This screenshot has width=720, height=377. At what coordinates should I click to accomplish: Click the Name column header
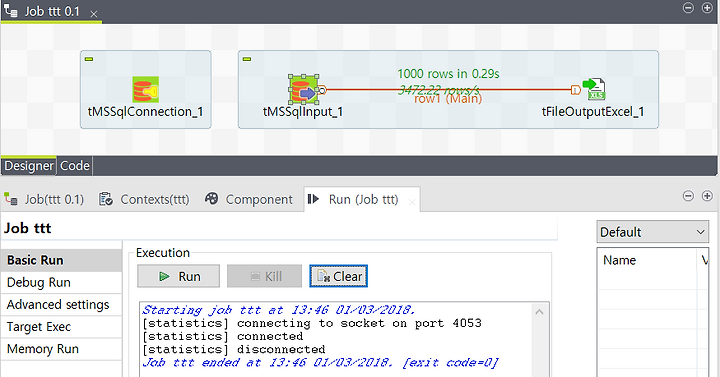pyautogui.click(x=647, y=260)
